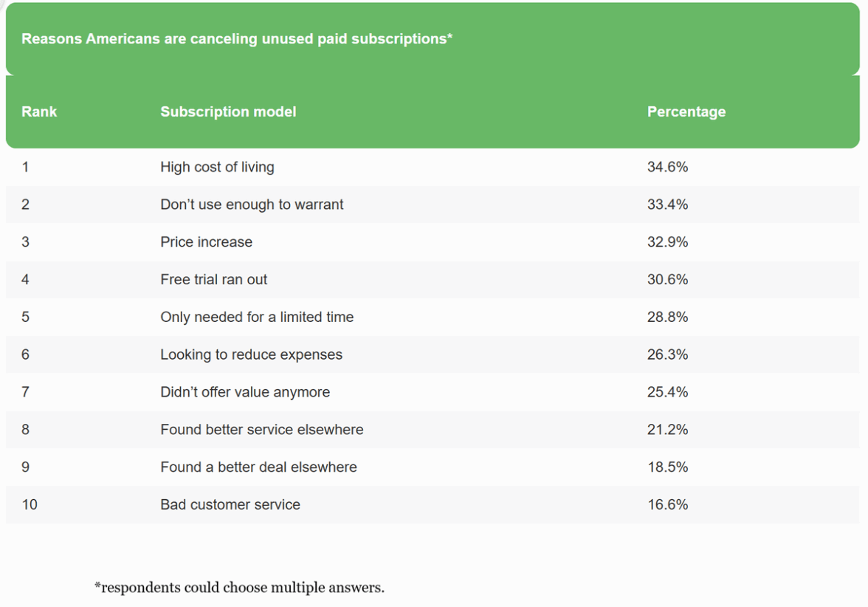Select the High cost of living row
Image resolution: width=868 pixels, height=607 pixels.
pos(217,168)
